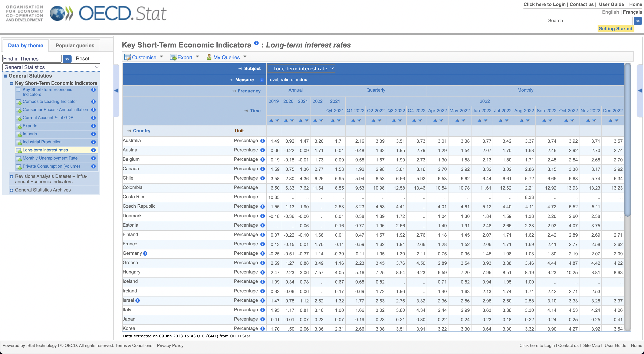Switch to the Popular queries tab
Viewport: 644px width, 354px height.
75,46
